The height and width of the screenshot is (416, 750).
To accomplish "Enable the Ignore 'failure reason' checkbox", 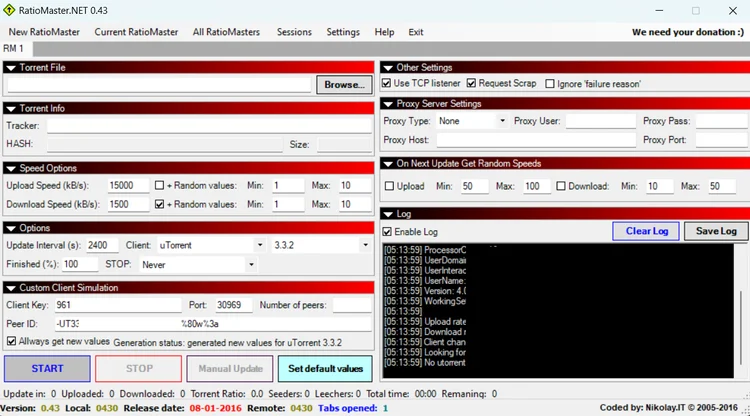I will (549, 84).
